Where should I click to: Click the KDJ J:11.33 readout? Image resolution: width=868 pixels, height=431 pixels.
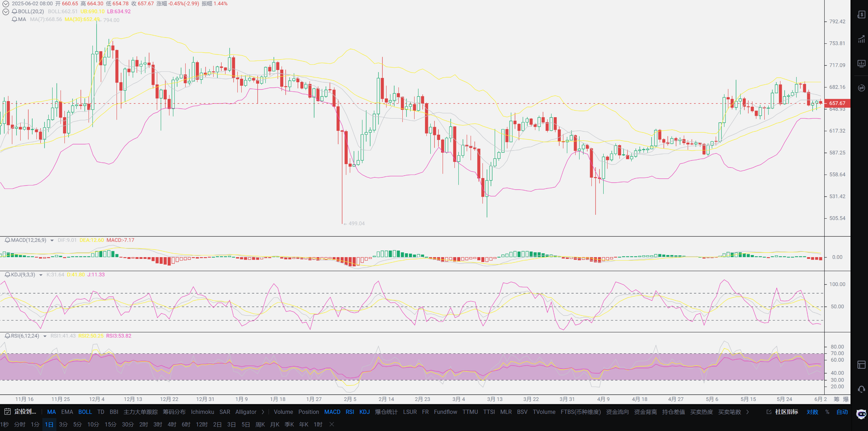(x=96, y=275)
